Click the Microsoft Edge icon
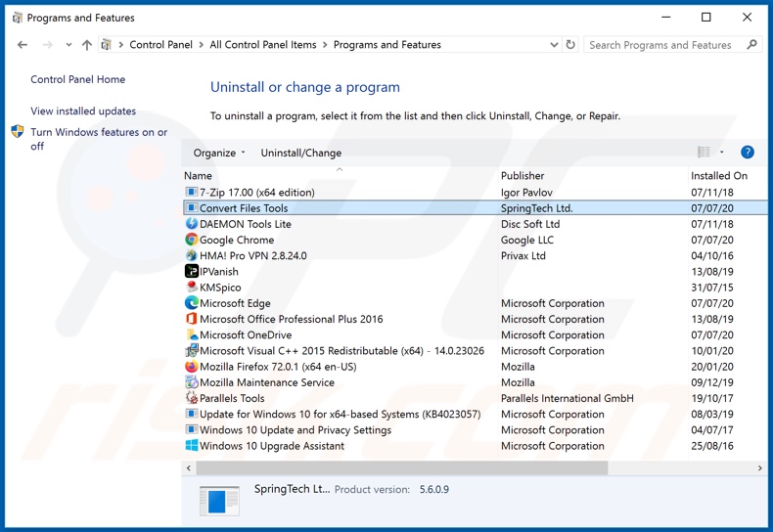 tap(191, 303)
